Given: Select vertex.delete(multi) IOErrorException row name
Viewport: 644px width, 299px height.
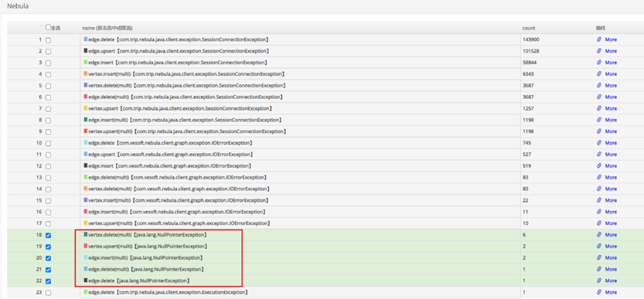Looking at the screenshot, I should point(179,189).
